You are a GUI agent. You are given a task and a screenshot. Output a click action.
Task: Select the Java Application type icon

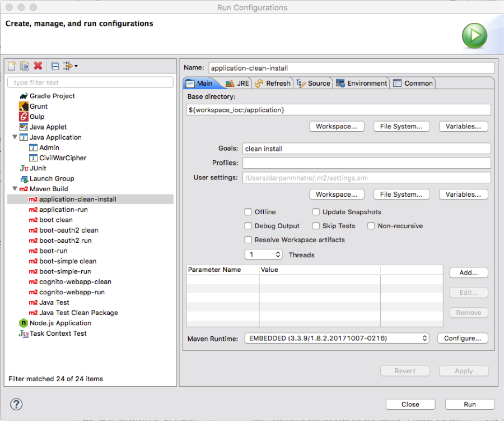coord(24,137)
